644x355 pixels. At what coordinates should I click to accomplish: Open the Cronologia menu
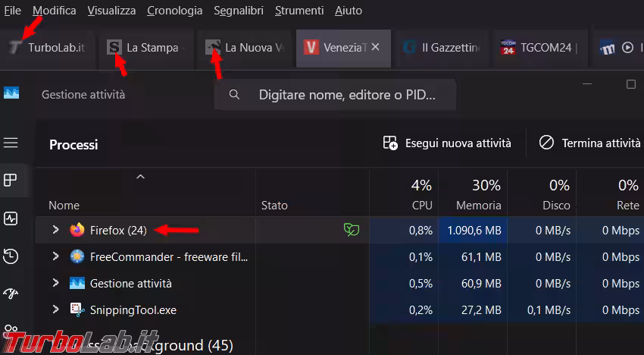pyautogui.click(x=174, y=11)
